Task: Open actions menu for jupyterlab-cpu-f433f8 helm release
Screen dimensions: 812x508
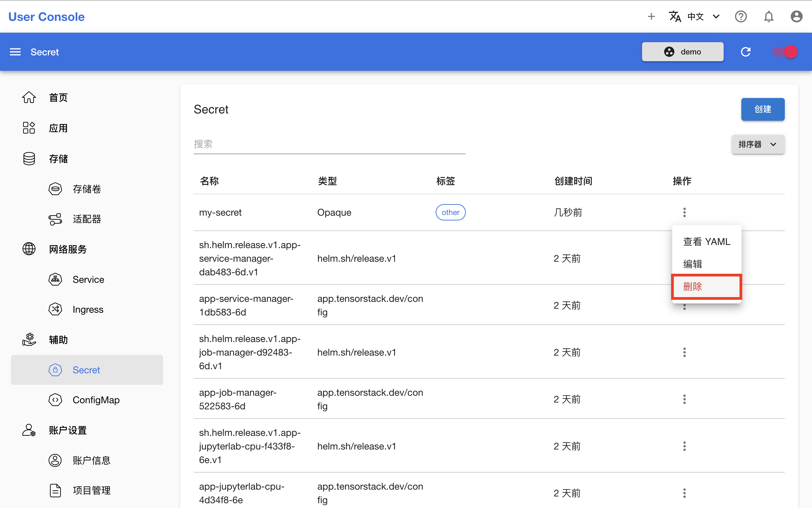Action: coord(684,446)
